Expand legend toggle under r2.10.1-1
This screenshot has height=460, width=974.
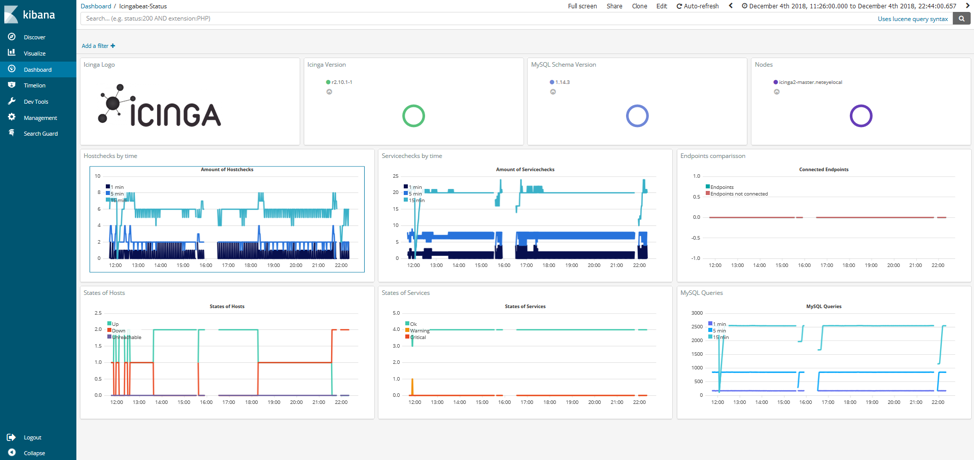pyautogui.click(x=329, y=91)
